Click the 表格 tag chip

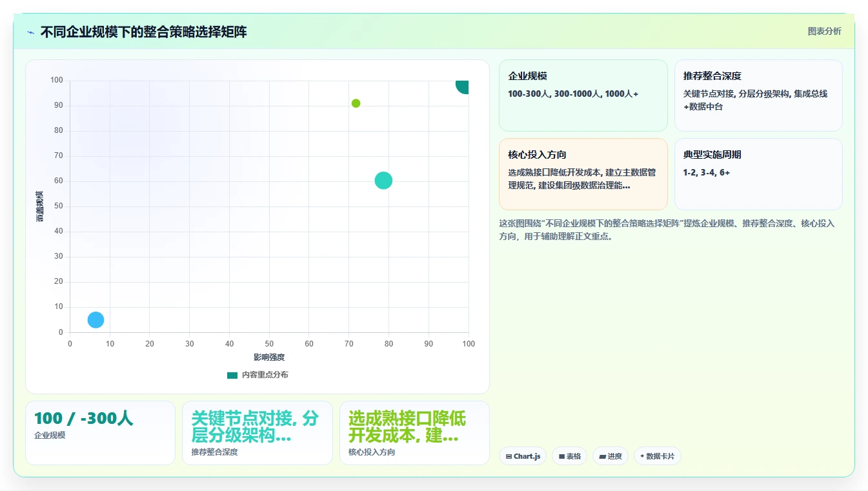coord(569,456)
